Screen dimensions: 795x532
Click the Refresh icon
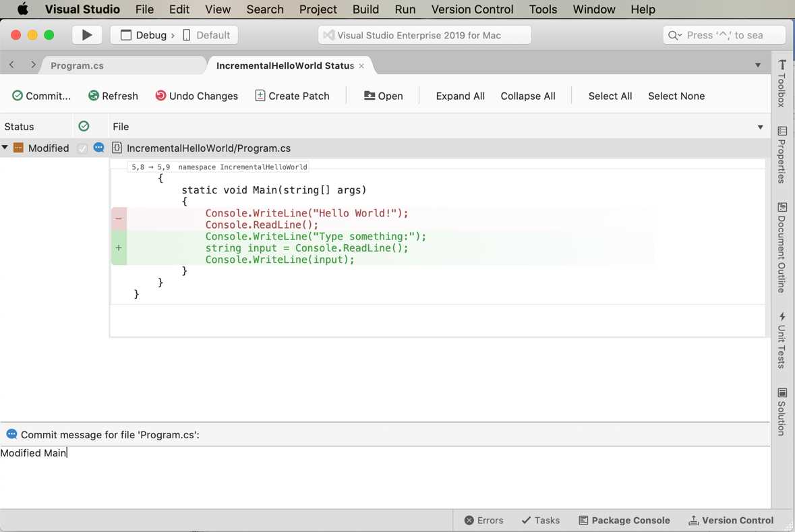tap(93, 96)
